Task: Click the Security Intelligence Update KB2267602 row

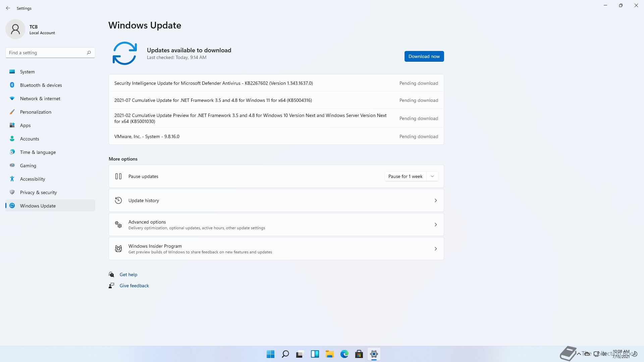Action: tap(276, 83)
